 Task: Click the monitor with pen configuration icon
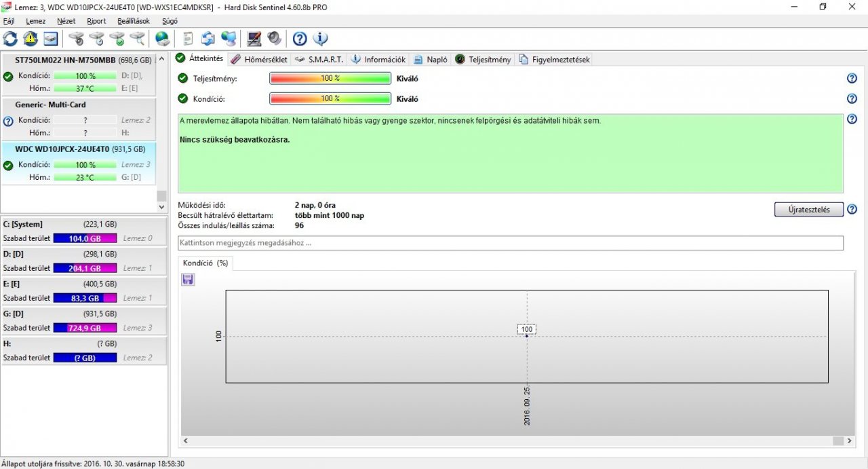pyautogui.click(x=254, y=39)
